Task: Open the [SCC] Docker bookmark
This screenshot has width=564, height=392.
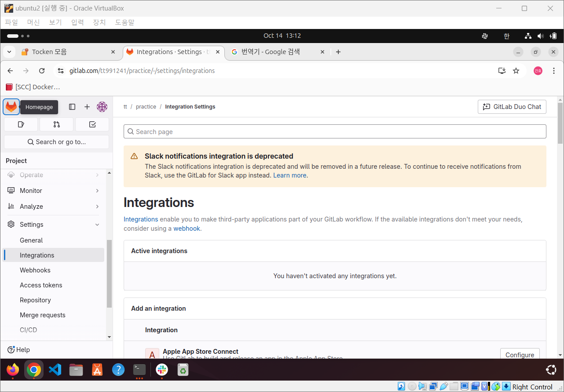Action: pos(33,87)
